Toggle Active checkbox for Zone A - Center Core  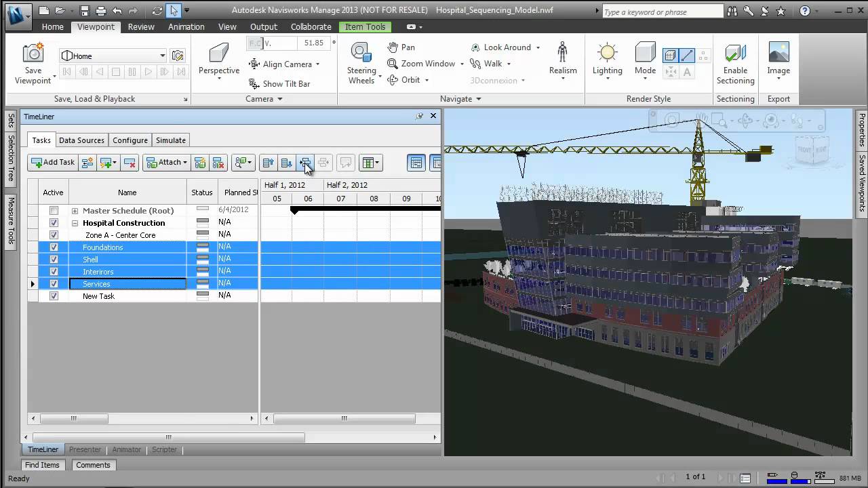pyautogui.click(x=54, y=235)
